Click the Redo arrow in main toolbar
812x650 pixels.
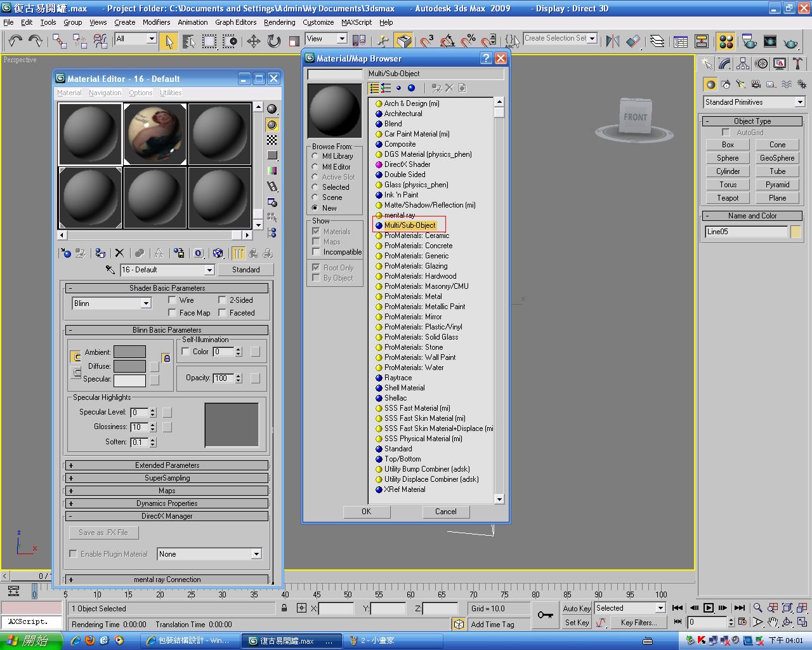(x=35, y=41)
